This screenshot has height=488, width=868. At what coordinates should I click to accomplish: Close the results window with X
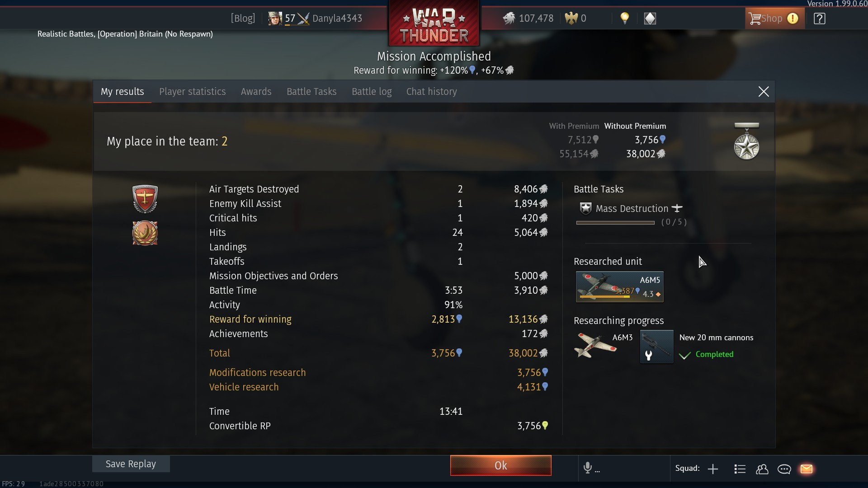pyautogui.click(x=763, y=92)
